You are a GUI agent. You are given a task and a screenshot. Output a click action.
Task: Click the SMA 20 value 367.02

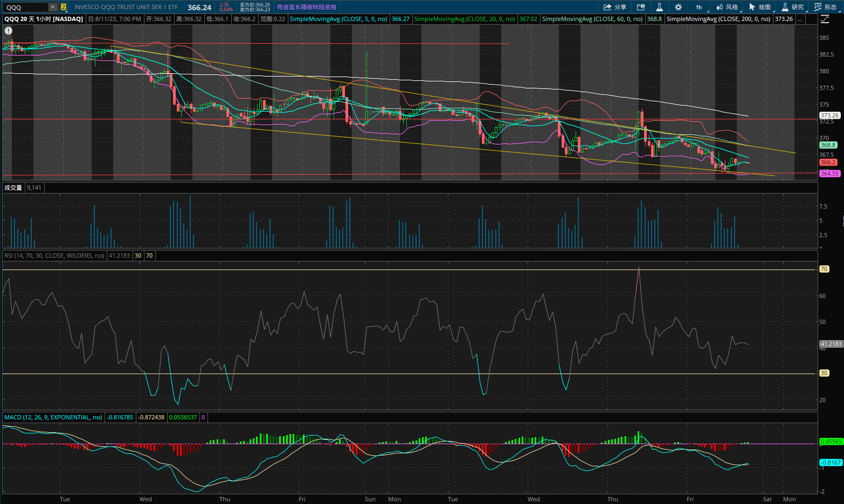tap(528, 19)
